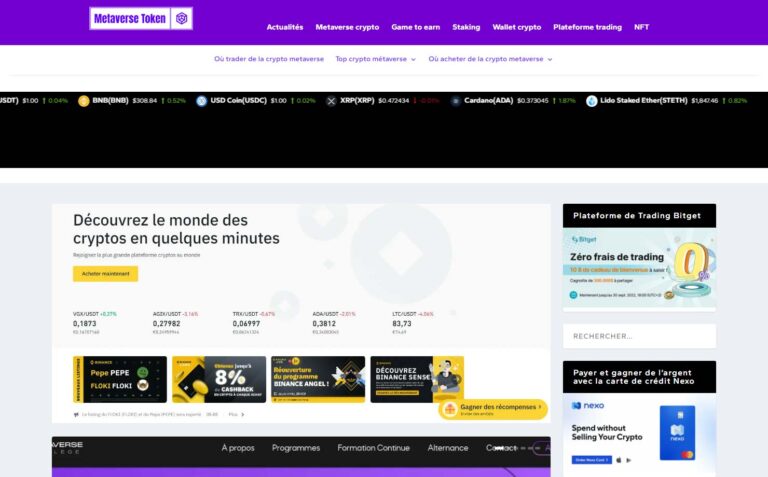Image resolution: width=768 pixels, height=477 pixels.
Task: Expand the Où acheter de la crypto metaverse dropdown
Action: click(x=490, y=59)
